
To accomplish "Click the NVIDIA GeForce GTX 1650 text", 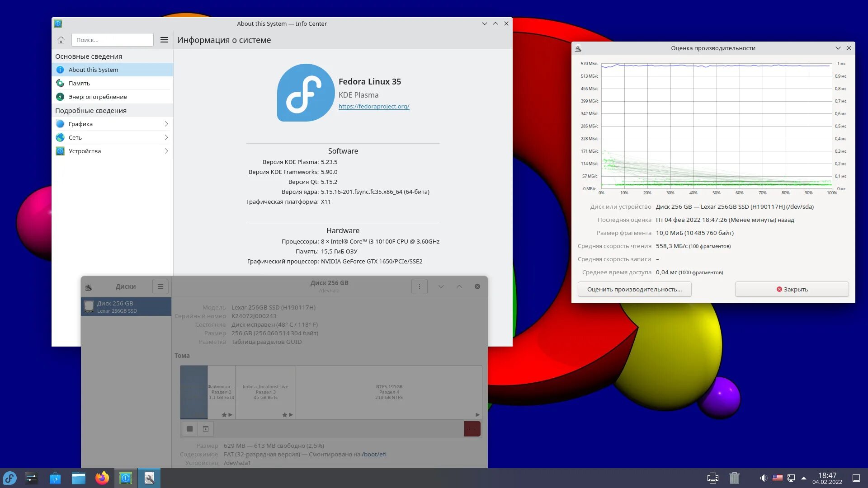I will pyautogui.click(x=372, y=261).
